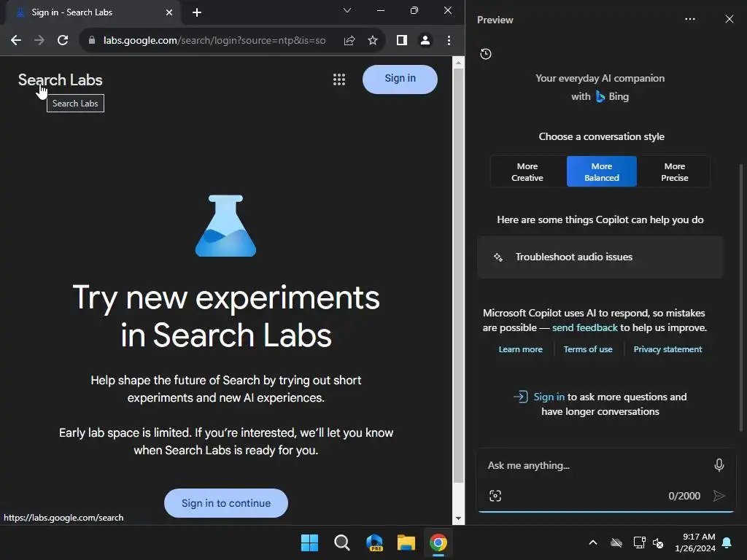
Task: Open Windows taskbar search
Action: [341, 542]
